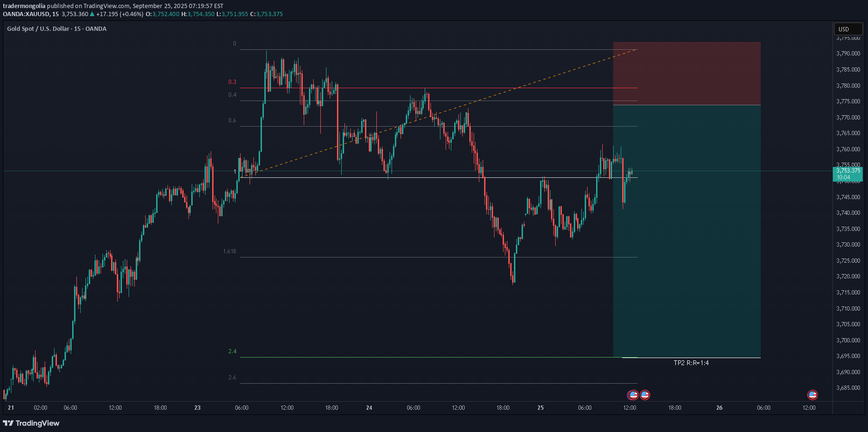Click the date label 24 on time axis
The height and width of the screenshot is (432, 868).
tap(369, 408)
